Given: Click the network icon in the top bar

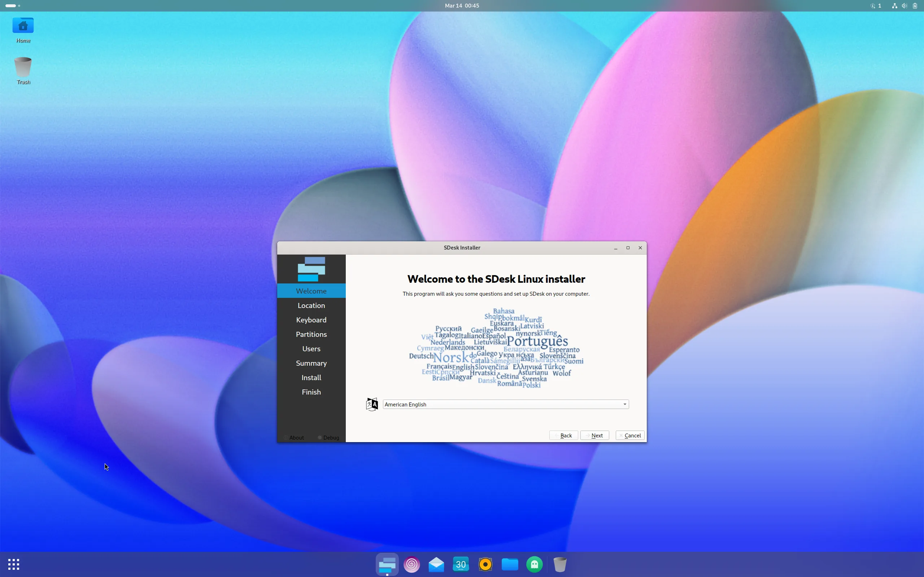Looking at the screenshot, I should tap(895, 5).
